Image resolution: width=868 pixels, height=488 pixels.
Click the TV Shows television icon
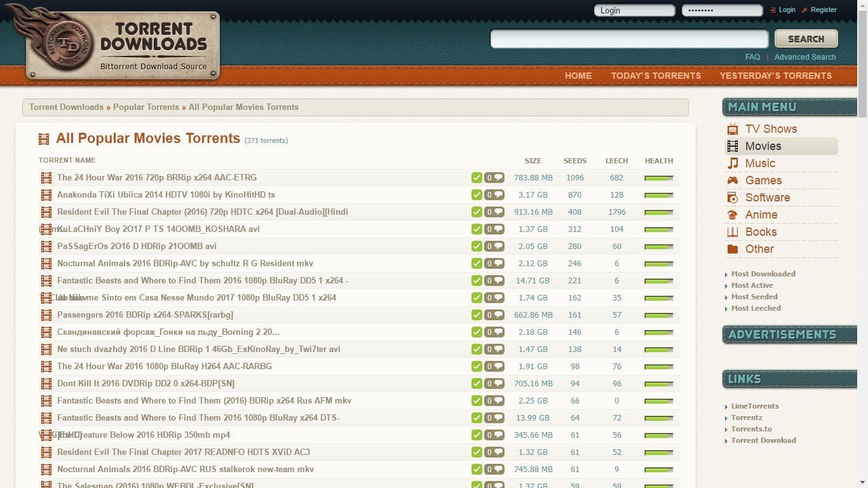[733, 129]
